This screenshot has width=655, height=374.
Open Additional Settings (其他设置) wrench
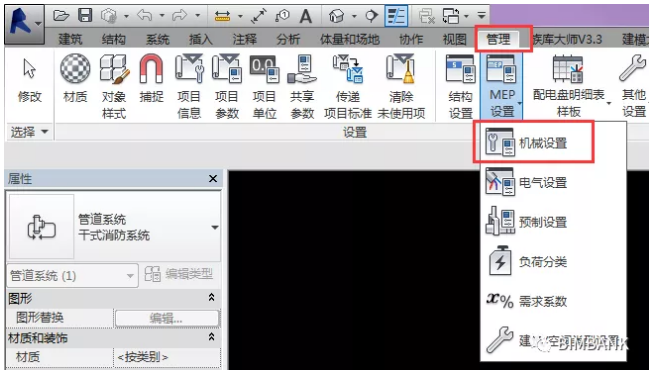(x=634, y=87)
